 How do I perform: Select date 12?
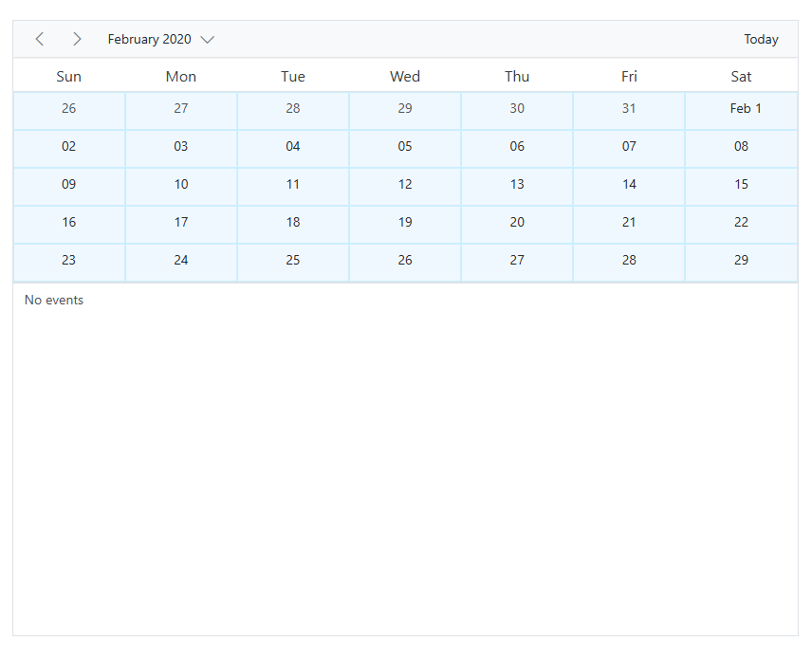[x=405, y=187]
